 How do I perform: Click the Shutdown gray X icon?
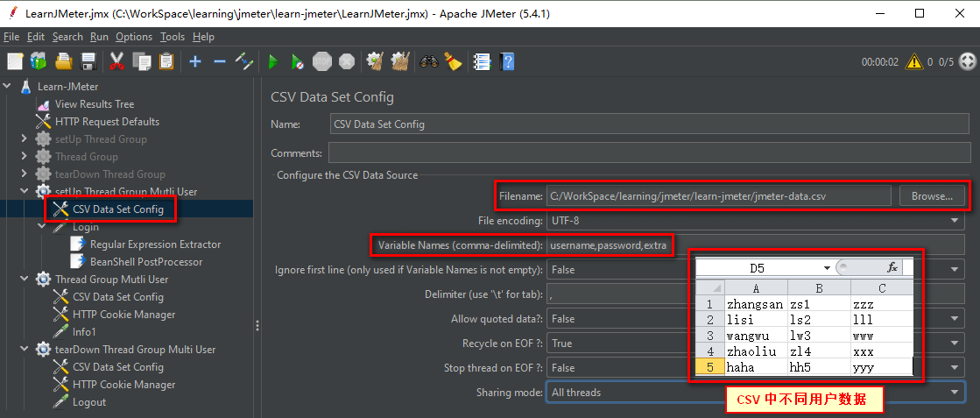346,61
